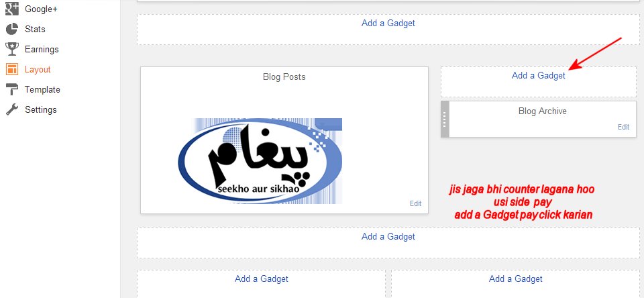
Task: Add a Gadget in bottom-left column
Action: coord(261,279)
